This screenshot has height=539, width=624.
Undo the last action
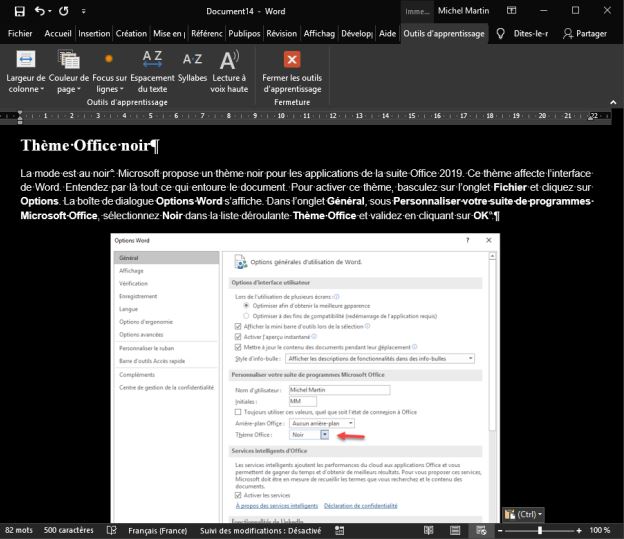point(38,11)
